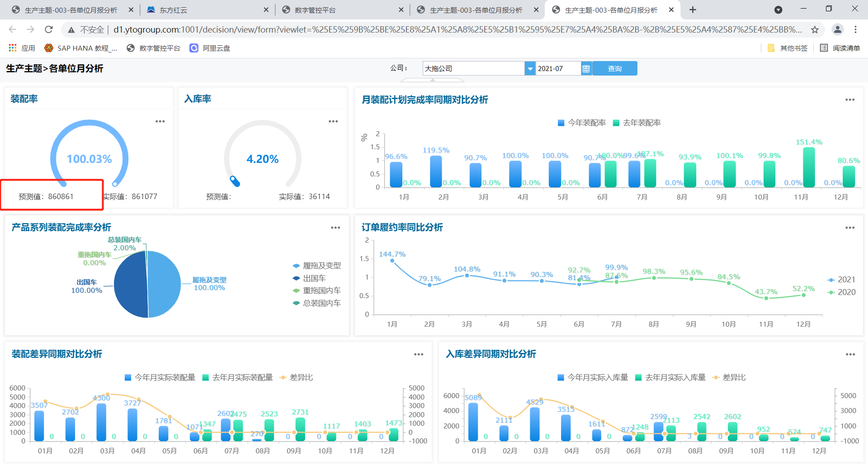
Task: Click the 公司 field showing 大拖公司
Action: pyautogui.click(x=473, y=68)
